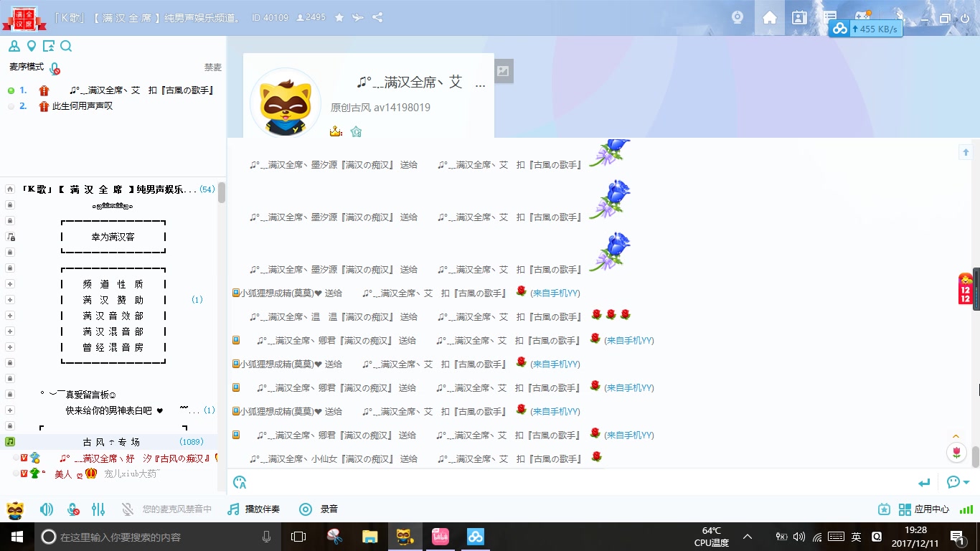Open the user list people icon
This screenshot has width=980, height=551.
pyautogui.click(x=14, y=47)
